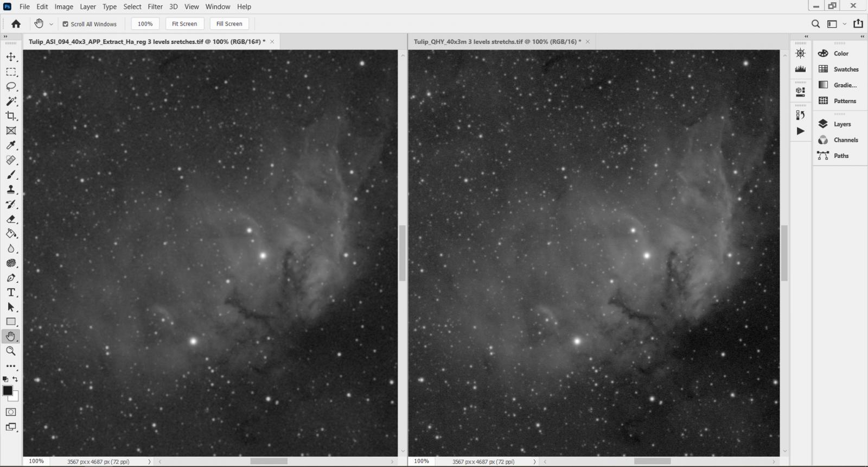Select the Paint Bucket tool

pos(11,233)
